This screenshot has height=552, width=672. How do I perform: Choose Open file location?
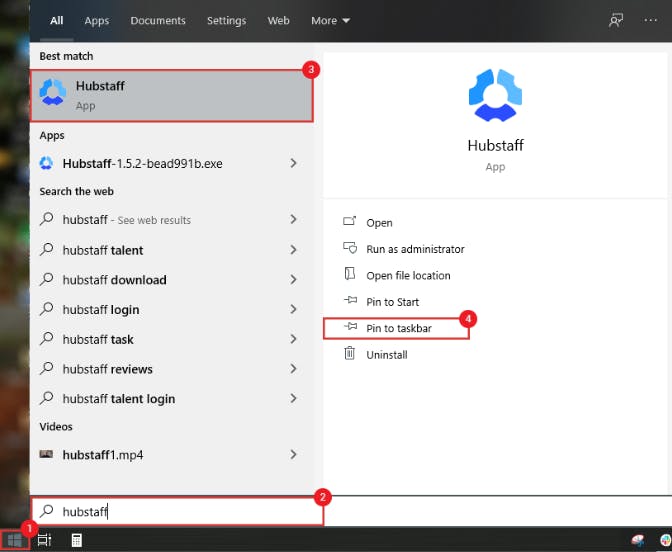pyautogui.click(x=408, y=276)
